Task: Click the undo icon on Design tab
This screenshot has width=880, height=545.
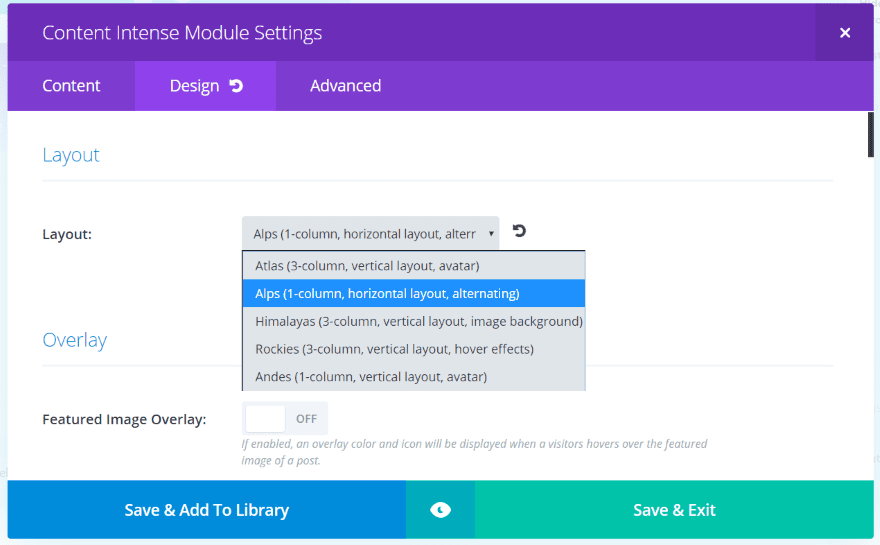Action: [x=236, y=86]
